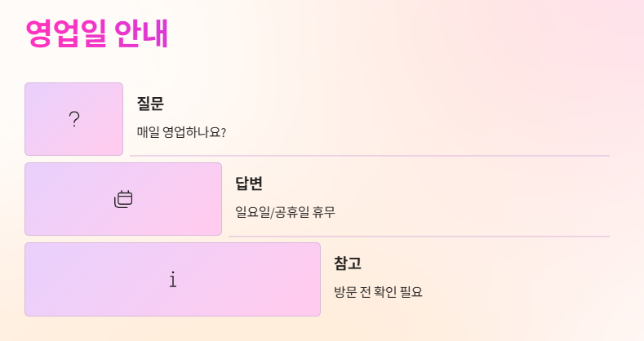Viewport: 644px width, 341px height.
Task: Click the word 매일 in the question text
Action: coord(148,132)
